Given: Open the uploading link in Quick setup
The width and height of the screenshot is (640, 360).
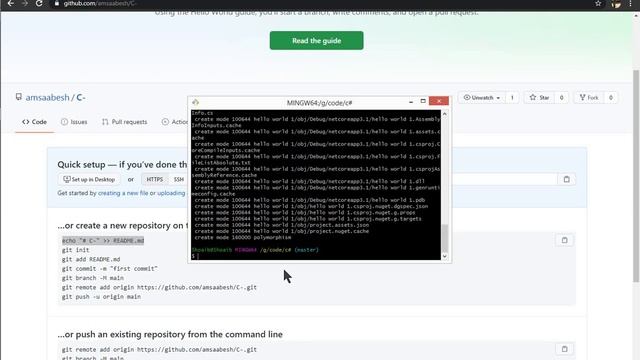Looking at the screenshot, I should [171, 193].
